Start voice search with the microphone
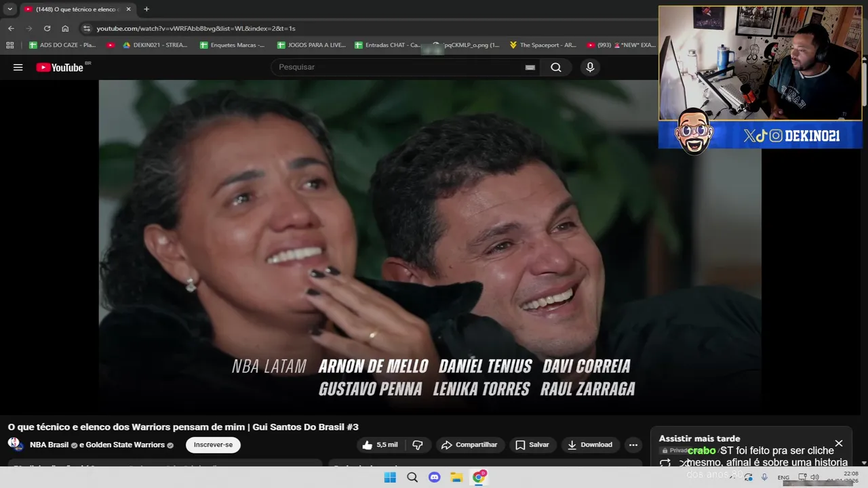The width and height of the screenshot is (868, 488). 590,67
